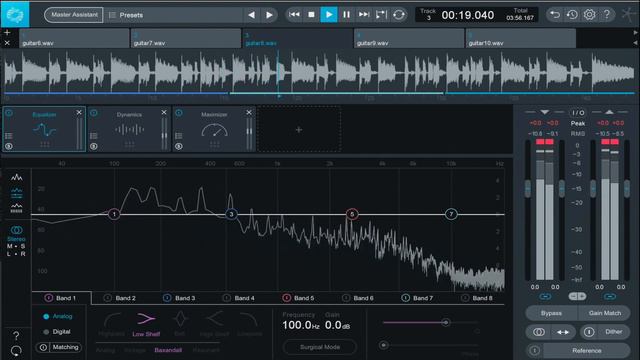Click the Frequency value 100.0 Hz
640x360 pixels.
(300, 325)
